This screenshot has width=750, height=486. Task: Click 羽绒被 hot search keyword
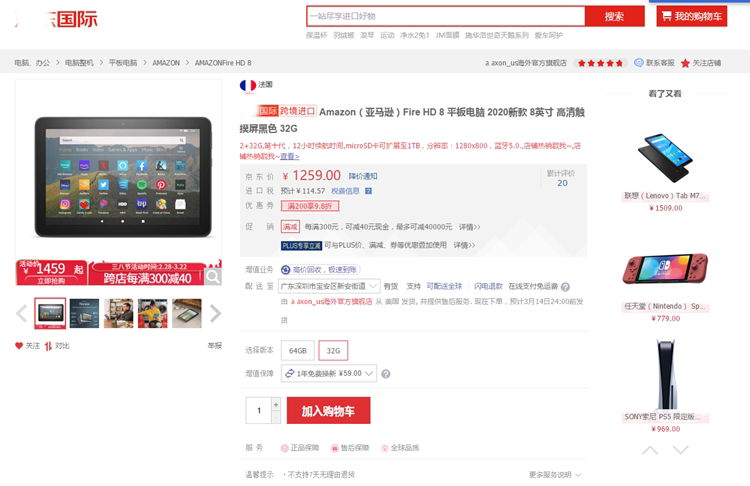(x=343, y=35)
